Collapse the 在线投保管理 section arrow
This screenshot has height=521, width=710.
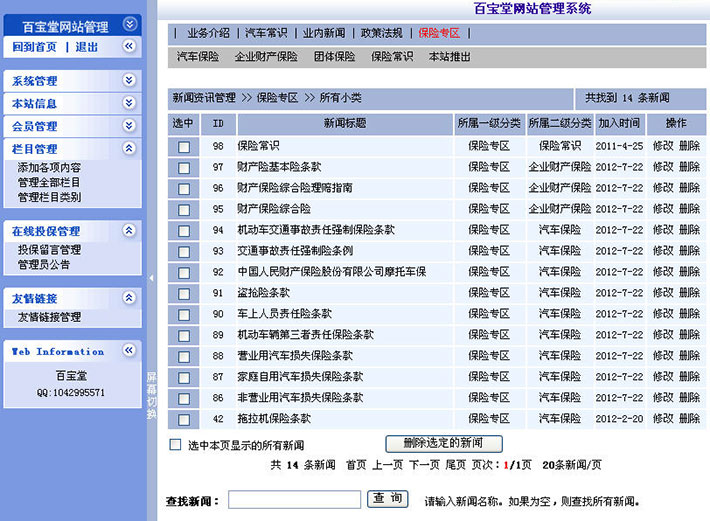coord(128,231)
